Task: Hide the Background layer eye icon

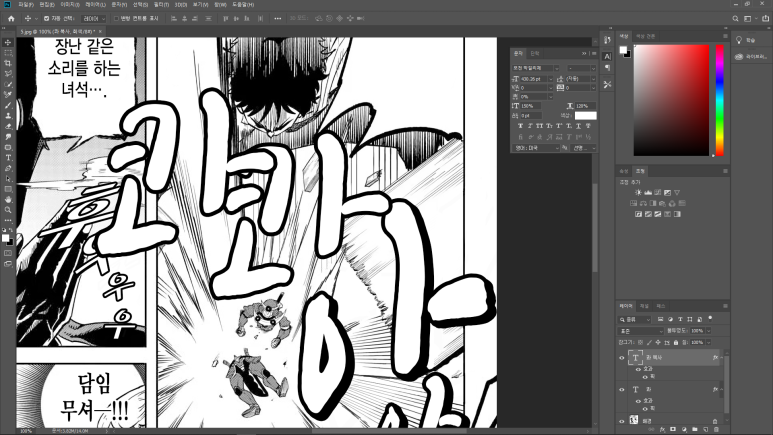Action: [x=622, y=421]
